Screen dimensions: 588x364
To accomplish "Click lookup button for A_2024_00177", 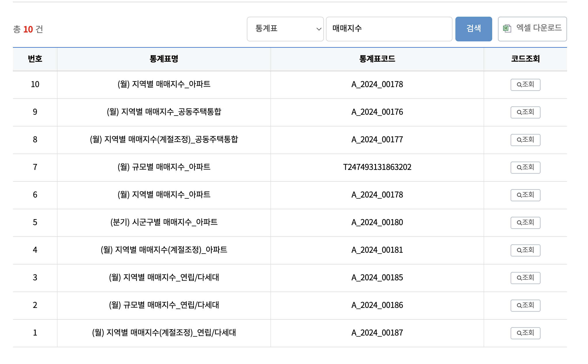I will 525,140.
